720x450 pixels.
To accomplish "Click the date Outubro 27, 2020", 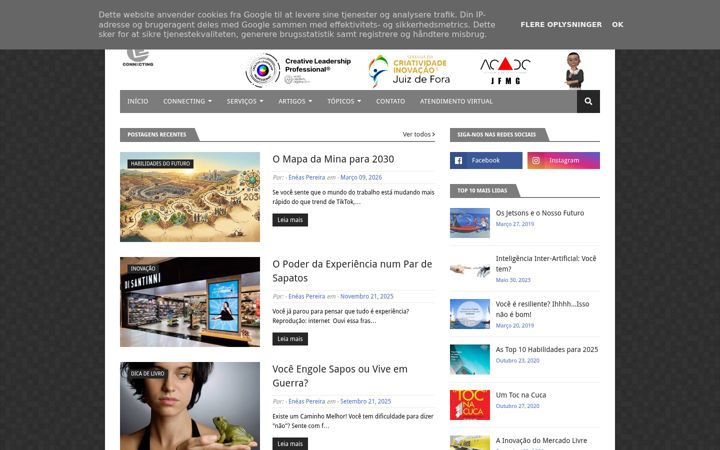I will click(x=518, y=406).
